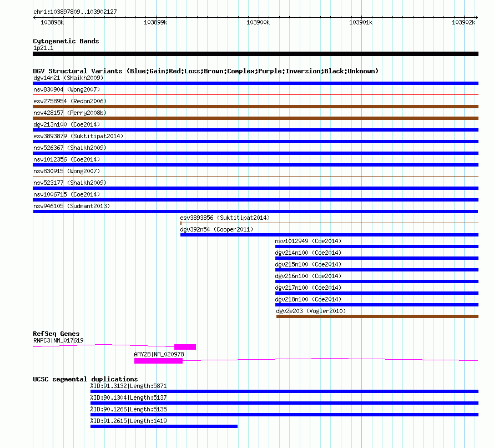Select the esv3893879 (Suktitipat2014) label
This screenshot has width=494, height=448.
click(78, 136)
